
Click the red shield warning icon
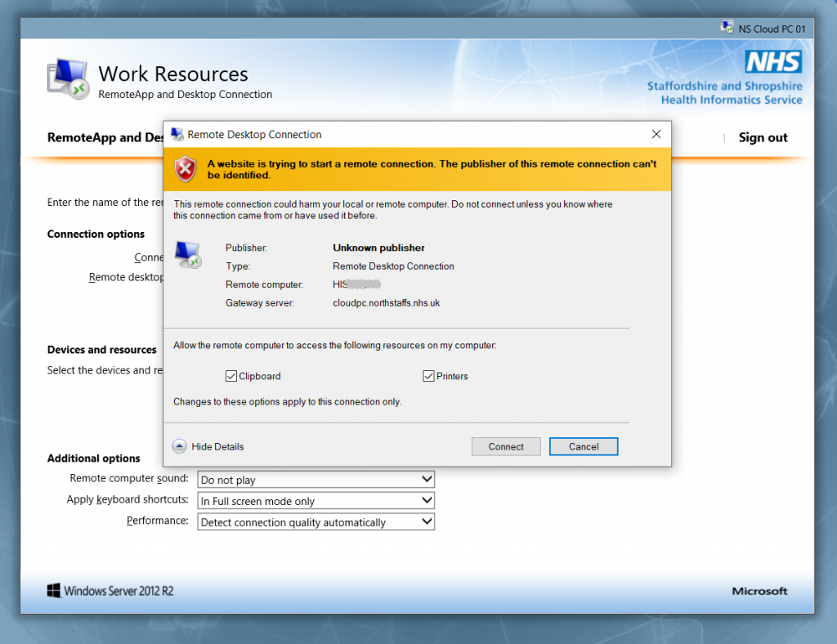coord(186,169)
